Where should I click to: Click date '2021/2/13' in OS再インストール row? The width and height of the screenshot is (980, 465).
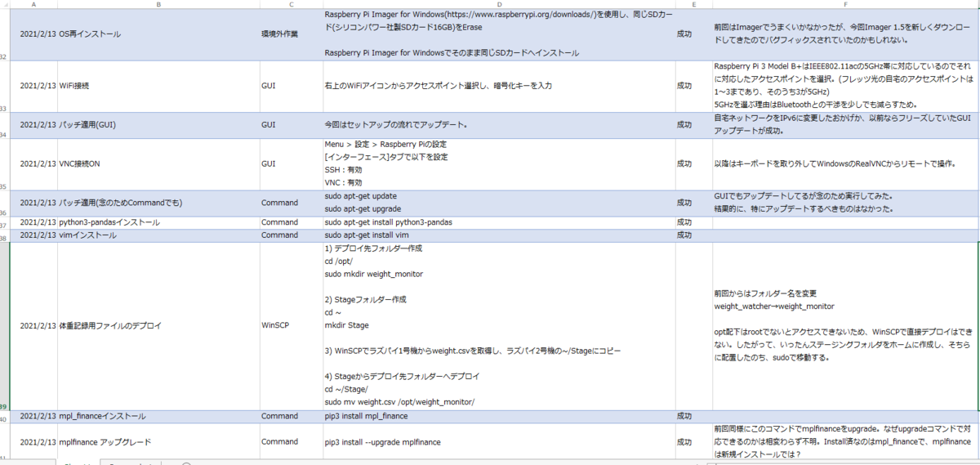[x=33, y=35]
